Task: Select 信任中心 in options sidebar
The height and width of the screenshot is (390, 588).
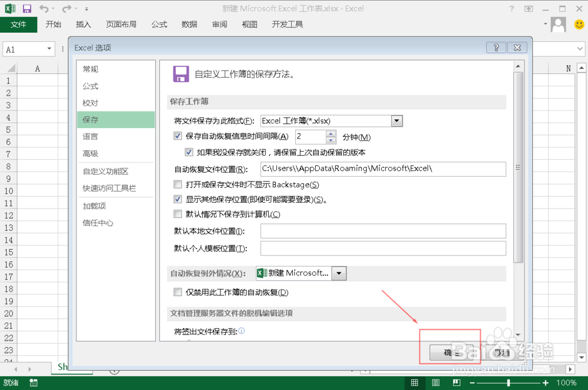Action: click(x=116, y=223)
